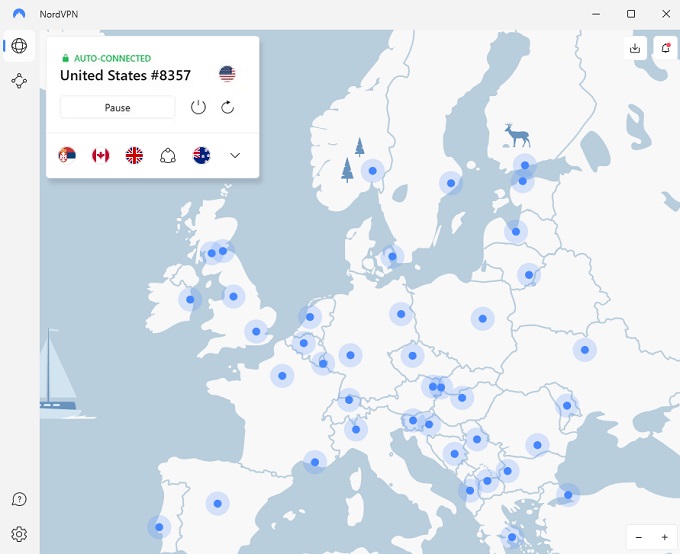Click the power disconnect icon
The width and height of the screenshot is (680, 554).
(x=198, y=107)
